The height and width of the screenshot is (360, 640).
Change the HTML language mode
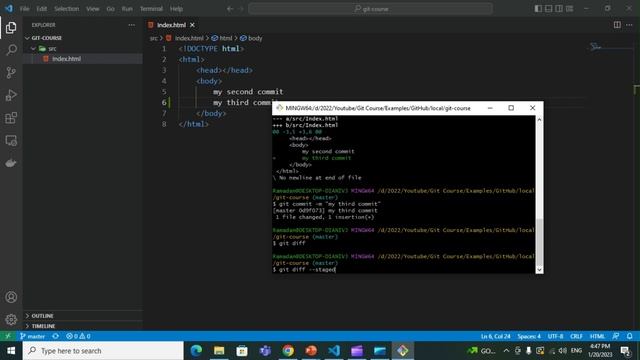pos(597,336)
